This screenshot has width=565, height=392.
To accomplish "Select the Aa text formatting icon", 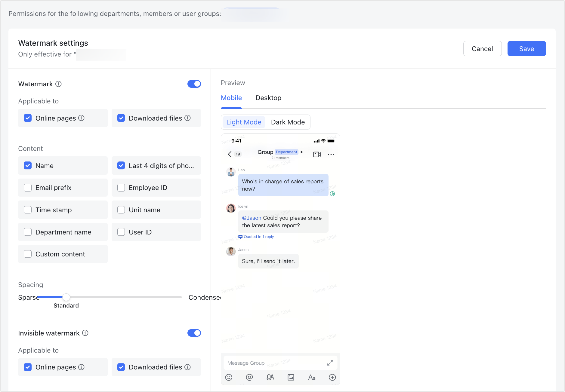I will (311, 377).
